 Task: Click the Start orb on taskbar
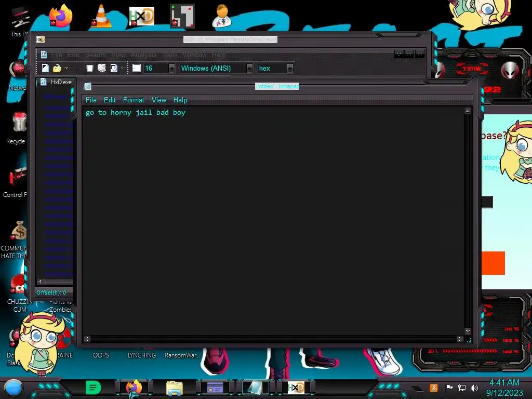pyautogui.click(x=14, y=388)
